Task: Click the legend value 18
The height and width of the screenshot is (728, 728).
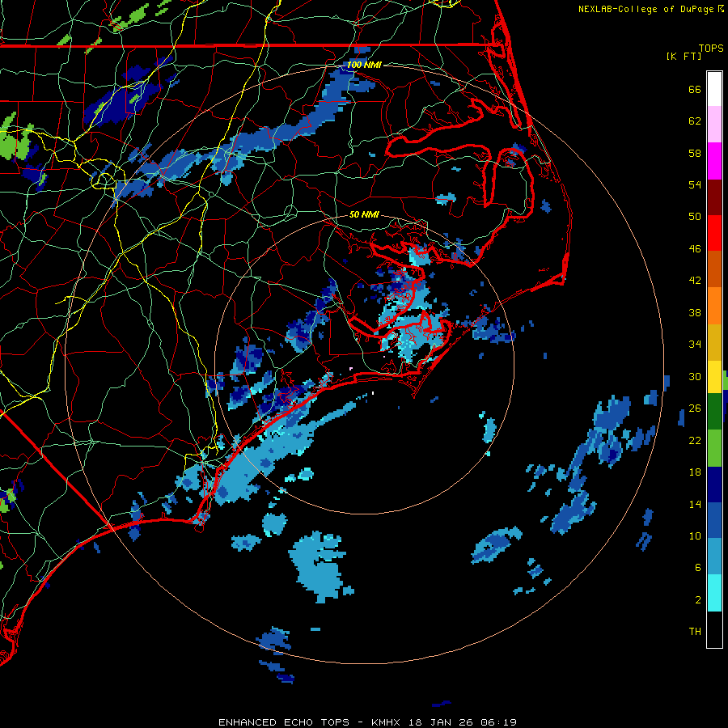Action: (695, 472)
